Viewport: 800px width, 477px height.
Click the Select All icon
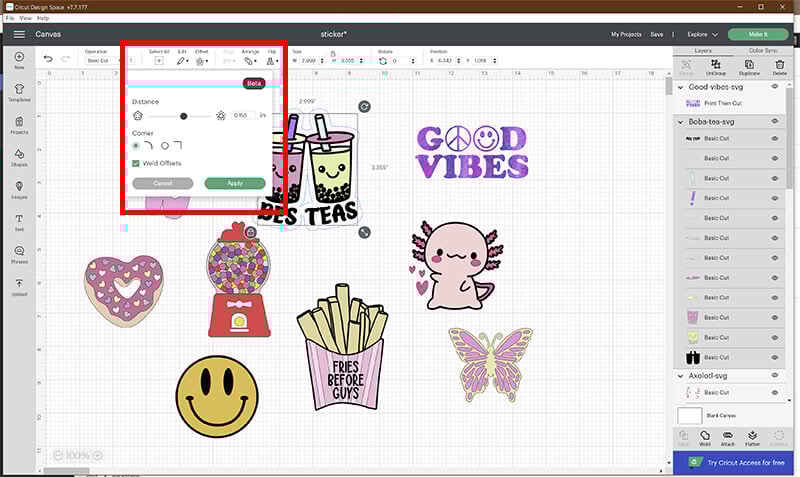tap(159, 61)
